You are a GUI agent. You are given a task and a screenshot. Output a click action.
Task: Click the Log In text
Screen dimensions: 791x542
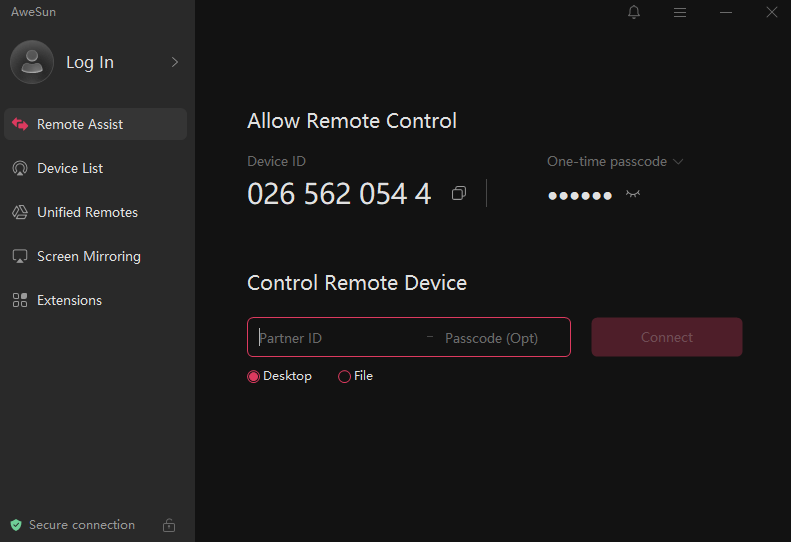90,62
